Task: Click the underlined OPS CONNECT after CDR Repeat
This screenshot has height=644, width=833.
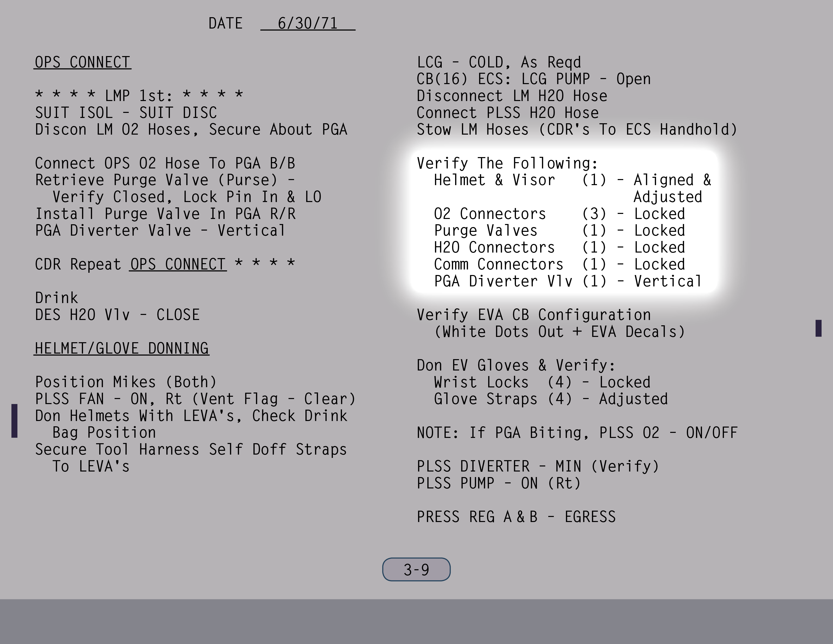Action: pyautogui.click(x=178, y=264)
